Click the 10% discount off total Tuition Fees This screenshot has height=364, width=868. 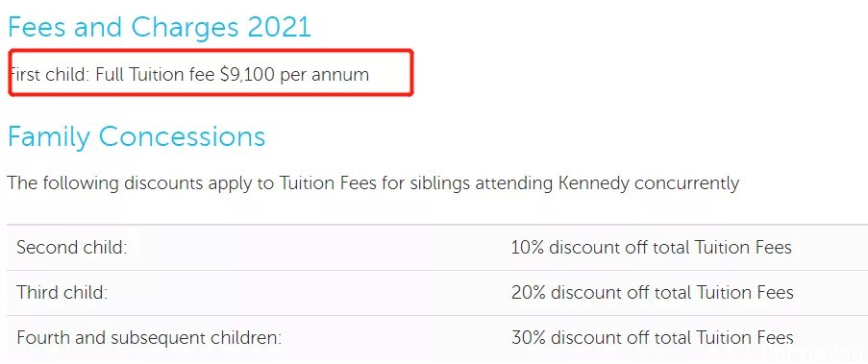point(652,247)
